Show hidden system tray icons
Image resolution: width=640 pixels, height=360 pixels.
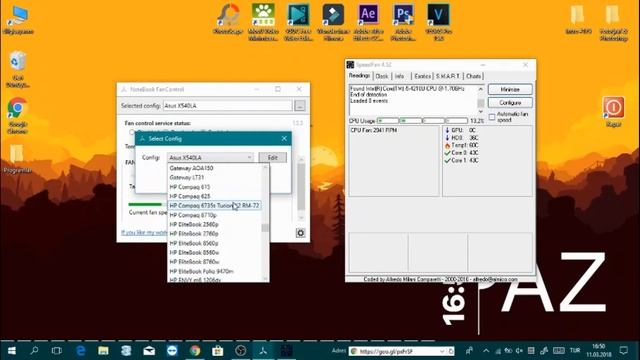tap(486, 351)
